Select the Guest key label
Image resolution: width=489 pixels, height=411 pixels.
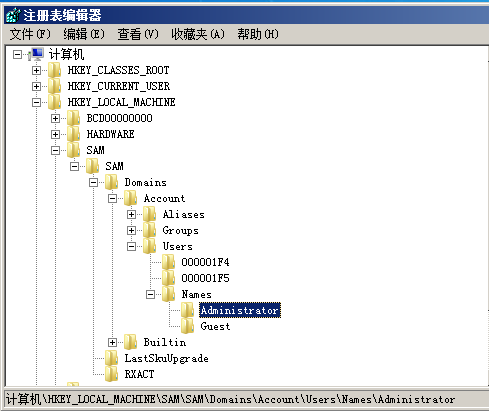point(215,326)
